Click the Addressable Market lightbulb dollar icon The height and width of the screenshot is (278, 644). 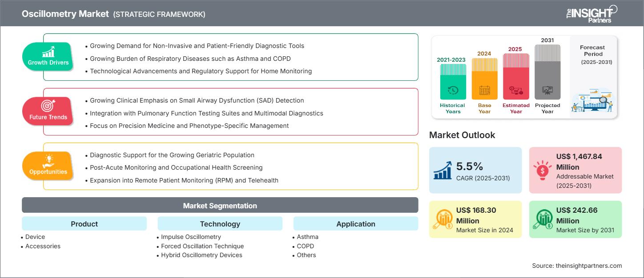(x=543, y=170)
